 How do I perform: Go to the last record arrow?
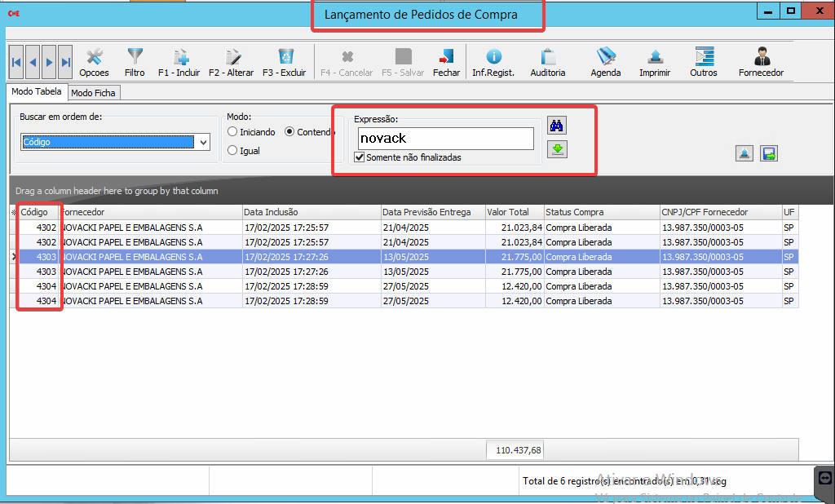pos(66,62)
